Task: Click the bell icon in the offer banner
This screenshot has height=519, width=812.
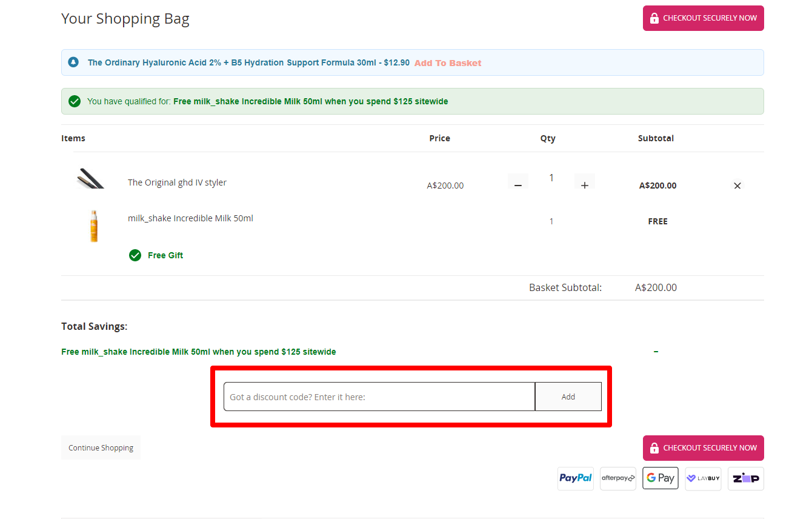Action: pyautogui.click(x=73, y=62)
